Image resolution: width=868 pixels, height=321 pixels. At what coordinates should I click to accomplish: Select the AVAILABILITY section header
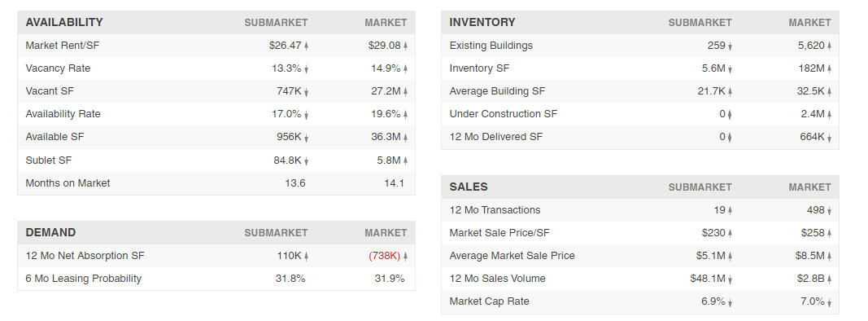[x=64, y=23]
